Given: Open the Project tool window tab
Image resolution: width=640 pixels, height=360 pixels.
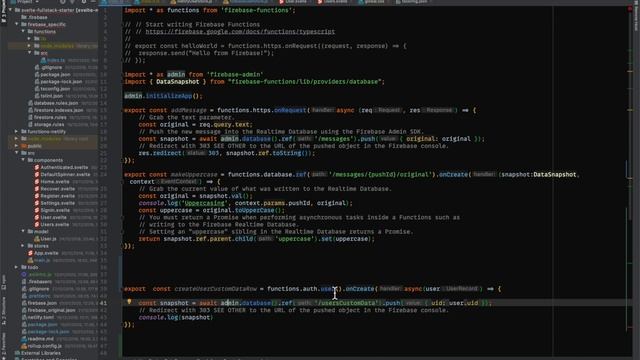Looking at the screenshot, I should (4, 12).
